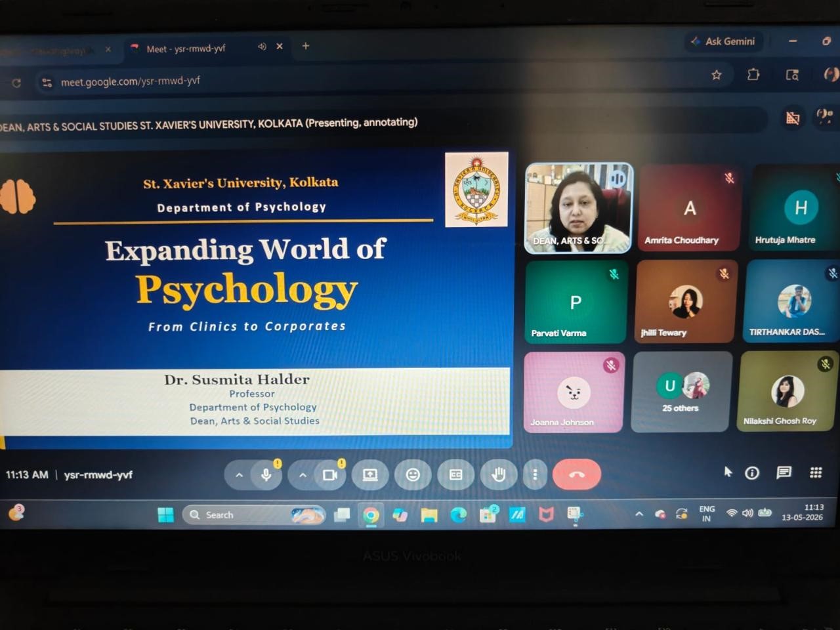
Task: Select Joanna Johnson participant tile
Action: (x=574, y=392)
